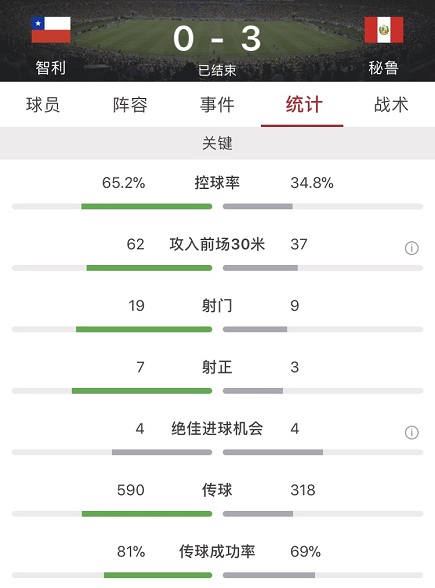435x588 pixels.
Task: Tap the 秘鲁 team name
Action: click(383, 68)
